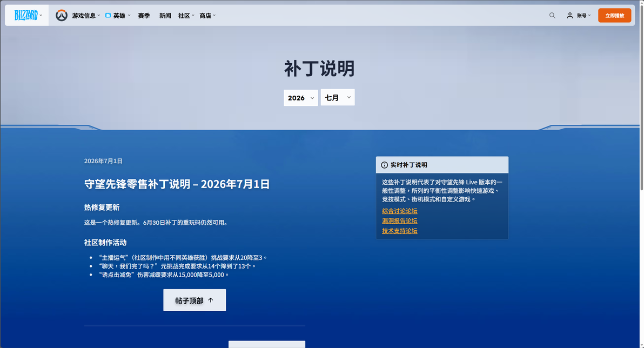Click the 帖子顶部 button
The width and height of the screenshot is (644, 348).
click(194, 300)
